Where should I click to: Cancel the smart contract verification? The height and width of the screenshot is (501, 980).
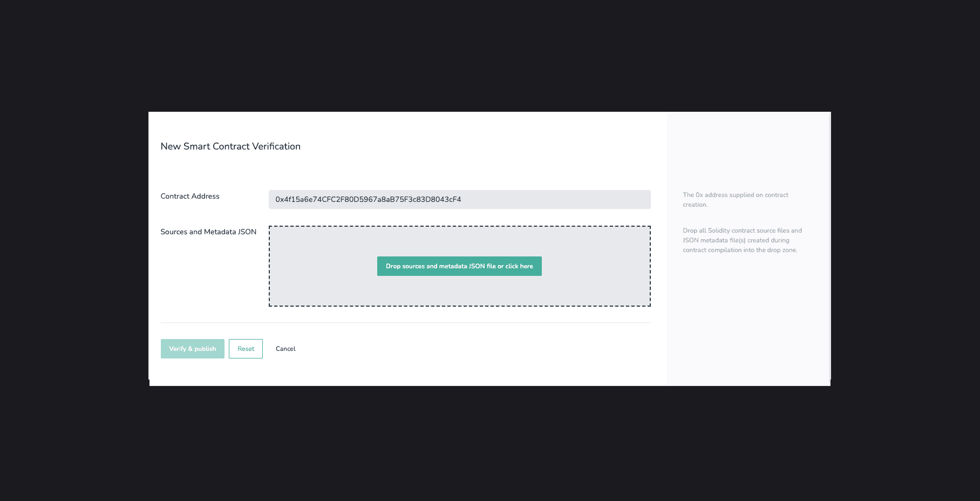click(285, 349)
